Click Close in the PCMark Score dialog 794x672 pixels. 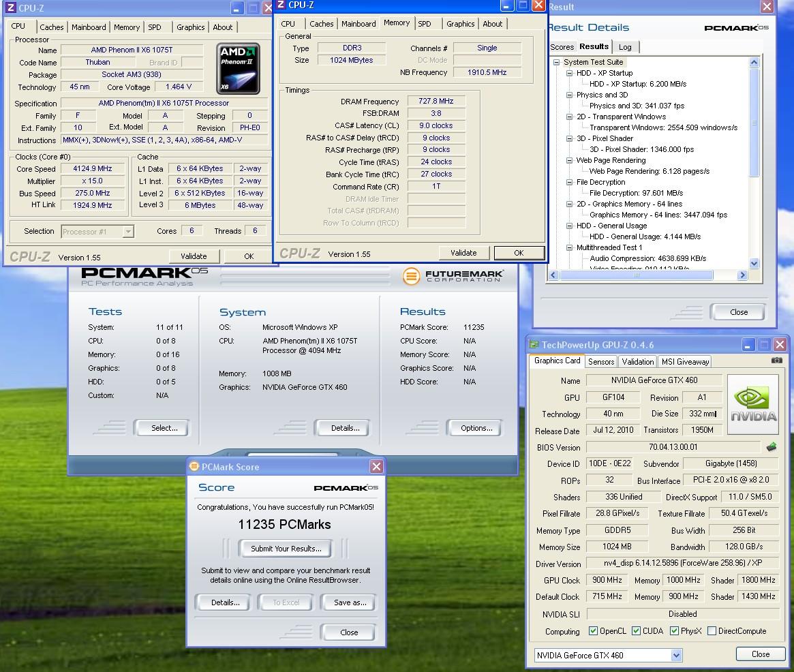click(x=349, y=632)
